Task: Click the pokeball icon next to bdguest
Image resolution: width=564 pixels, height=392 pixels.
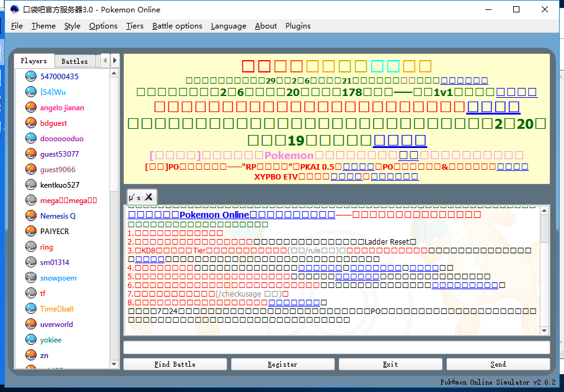Action: 31,123
